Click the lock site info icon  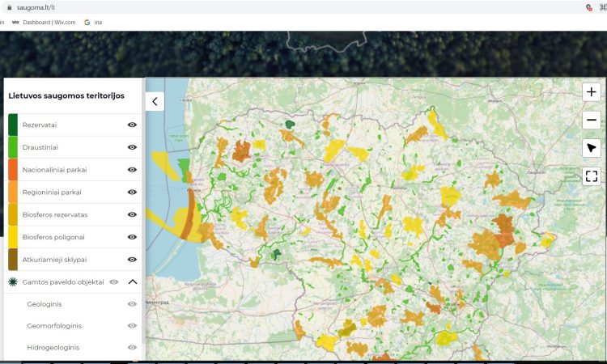tap(9, 7)
